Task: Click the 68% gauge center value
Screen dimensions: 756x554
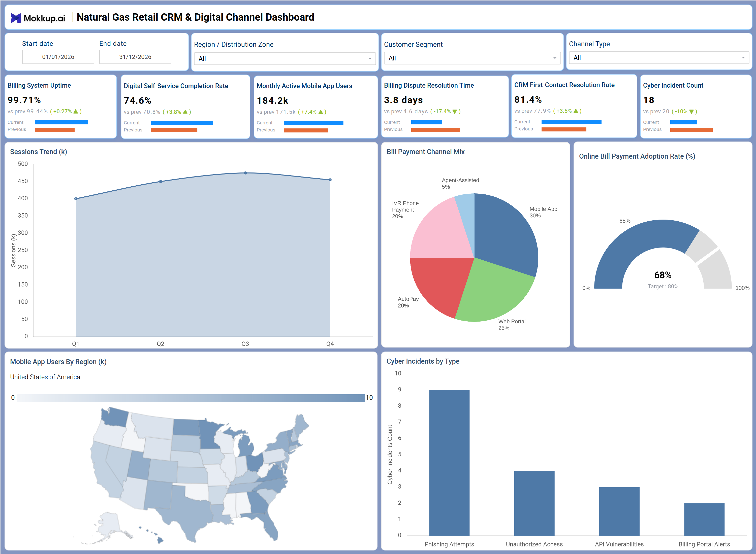Action: click(x=663, y=275)
